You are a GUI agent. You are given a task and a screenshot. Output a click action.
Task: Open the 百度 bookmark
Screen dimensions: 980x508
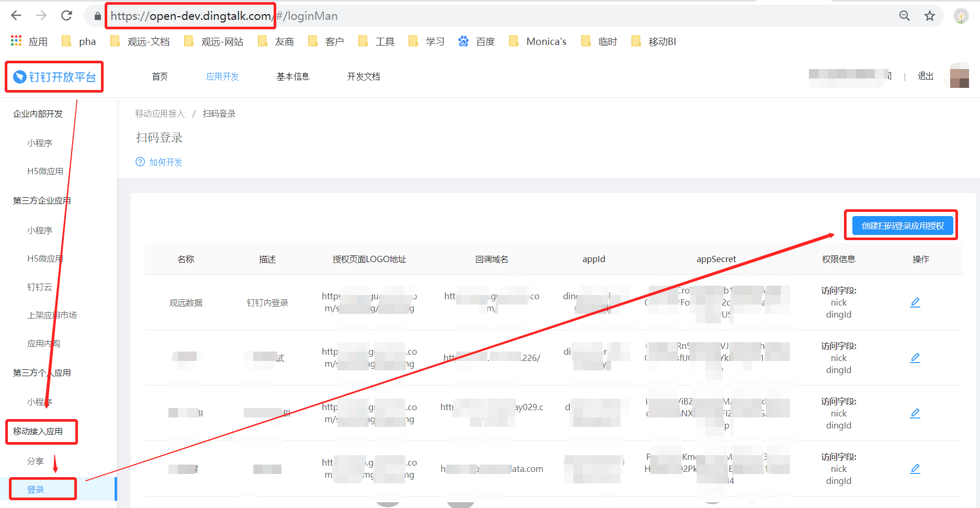tap(477, 41)
